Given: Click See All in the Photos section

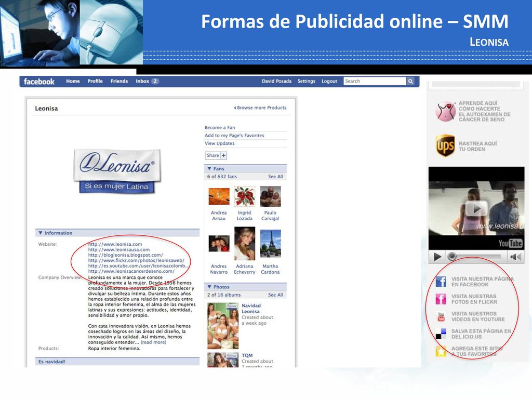Looking at the screenshot, I should point(275,295).
